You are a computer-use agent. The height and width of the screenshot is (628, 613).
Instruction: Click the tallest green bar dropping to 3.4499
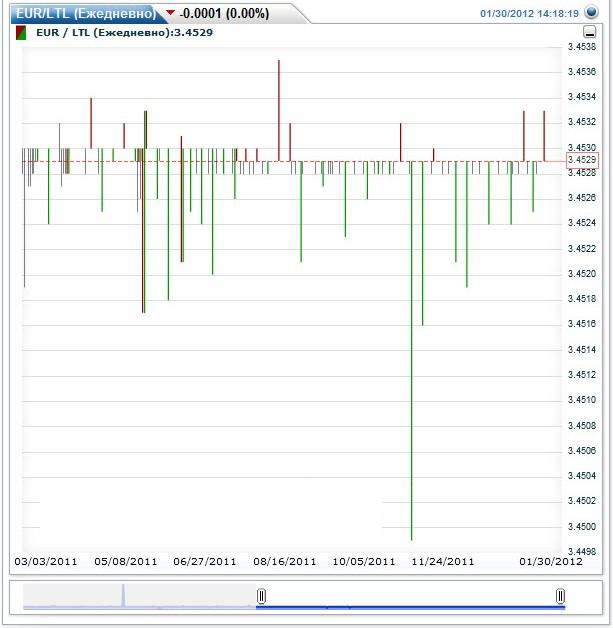[411, 351]
